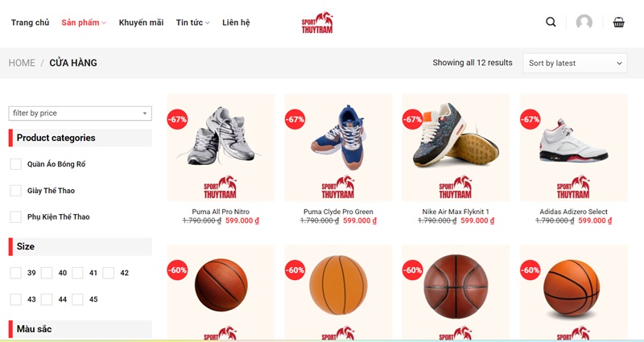Screen dimensions: 644x342
Task: Open the filter by price dropdown
Action: [x=80, y=113]
